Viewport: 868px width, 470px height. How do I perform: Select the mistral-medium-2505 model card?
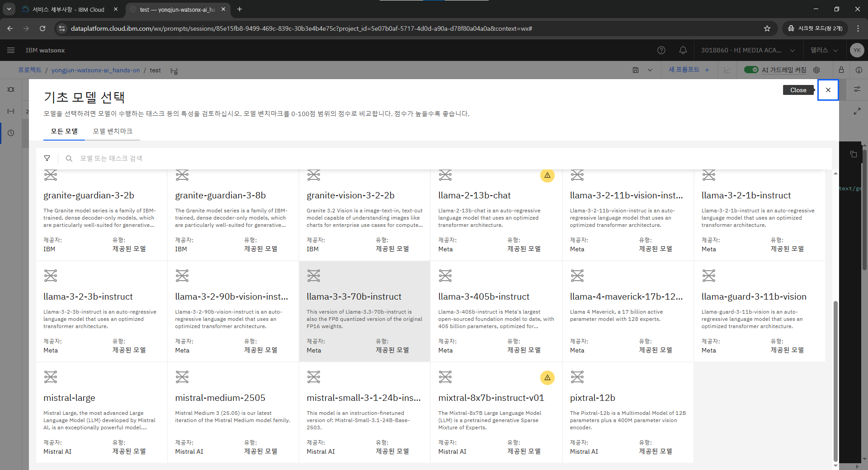coord(233,413)
